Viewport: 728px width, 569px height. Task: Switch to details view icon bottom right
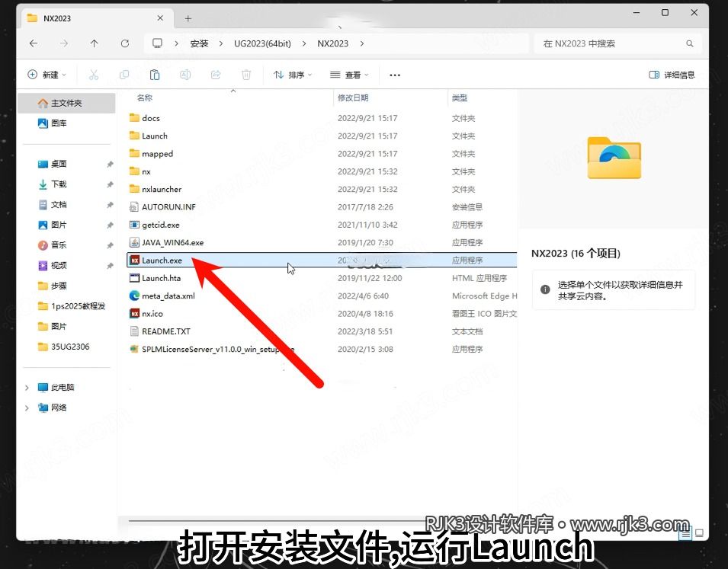[685, 534]
